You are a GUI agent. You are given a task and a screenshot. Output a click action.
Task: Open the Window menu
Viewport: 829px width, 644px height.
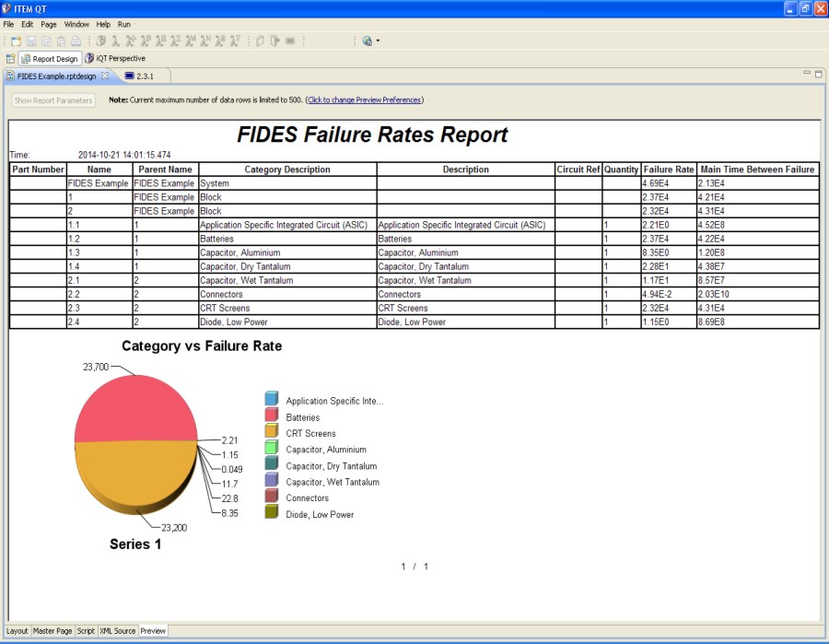(76, 24)
